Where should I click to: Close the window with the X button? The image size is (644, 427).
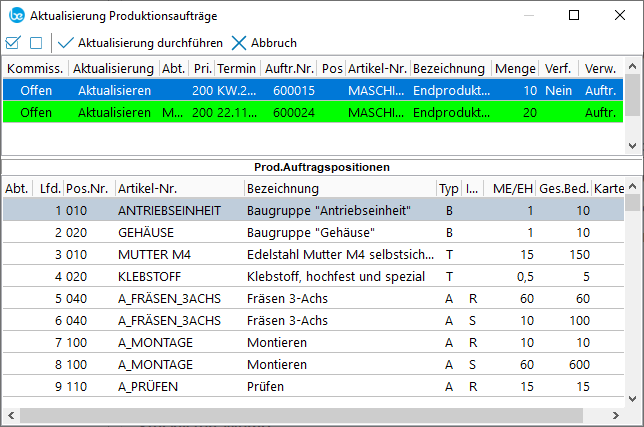[619, 15]
